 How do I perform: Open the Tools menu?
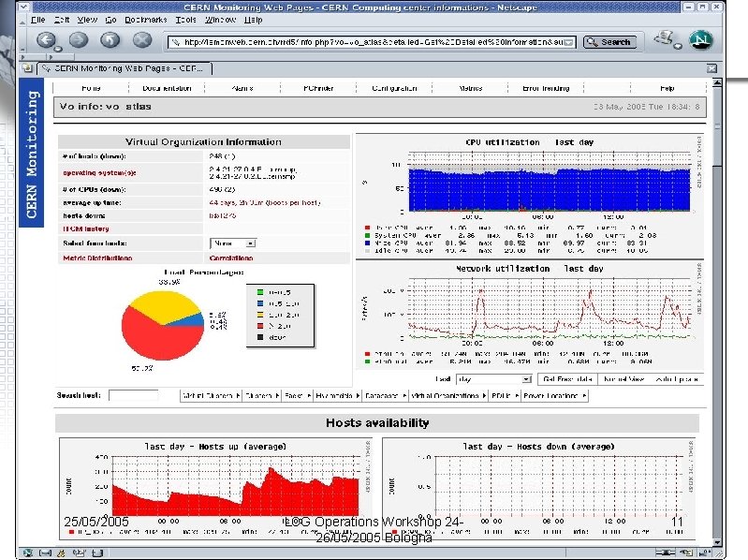[x=185, y=20]
